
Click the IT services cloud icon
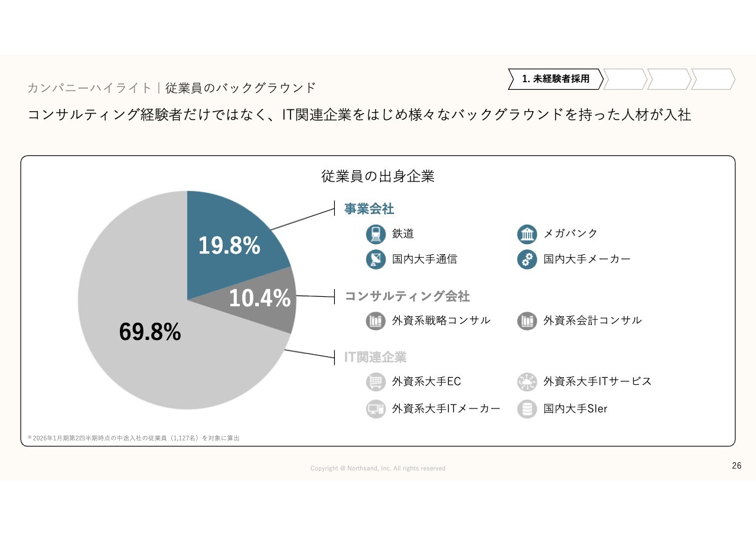click(527, 382)
